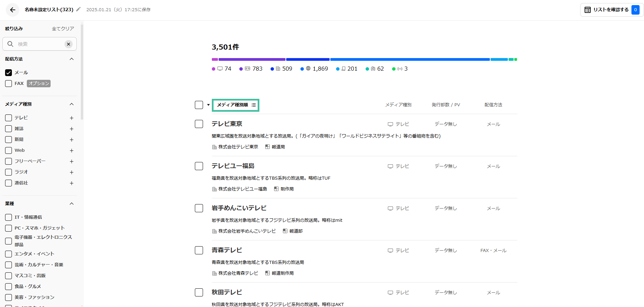Click the search magnifier icon
This screenshot has height=307, width=644.
pyautogui.click(x=11, y=44)
